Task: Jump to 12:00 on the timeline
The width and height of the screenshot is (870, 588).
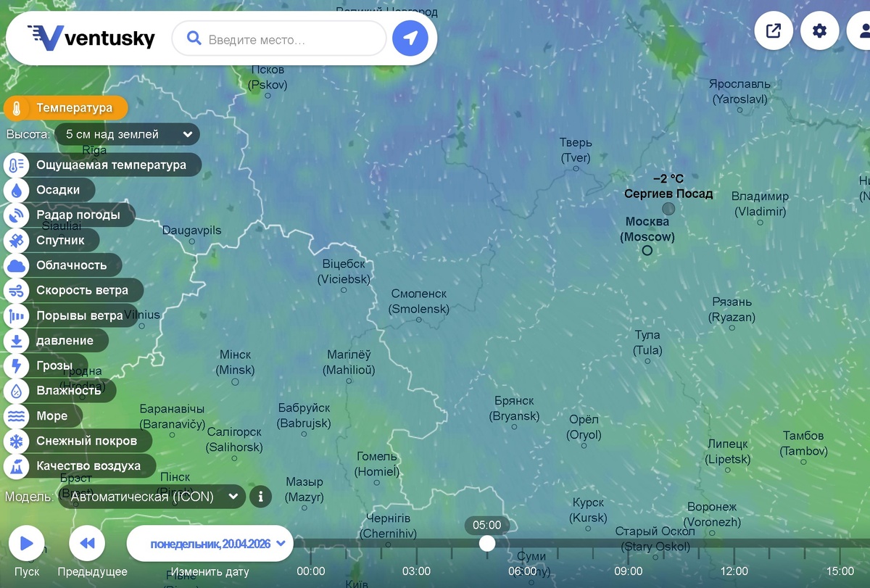Action: point(734,571)
